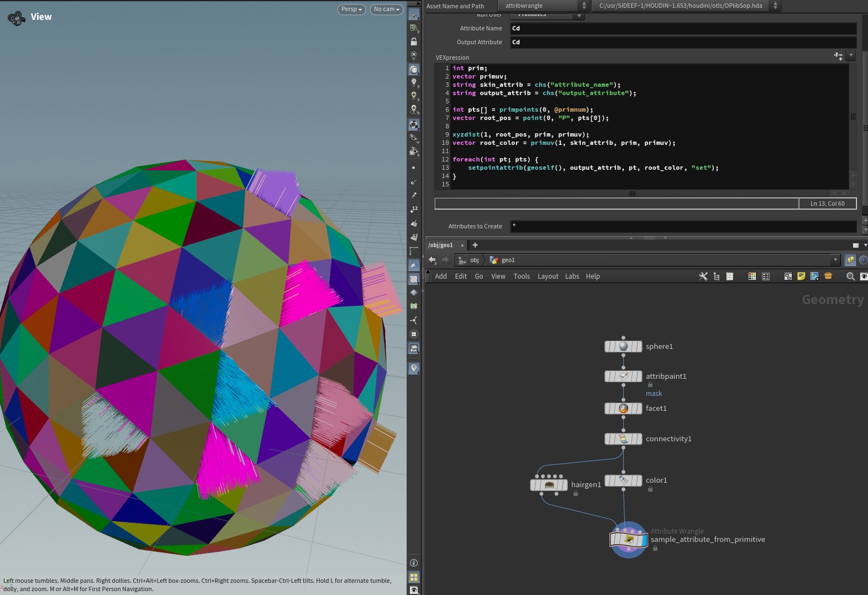Switch network to tree view icon
868x595 pixels.
click(x=717, y=276)
